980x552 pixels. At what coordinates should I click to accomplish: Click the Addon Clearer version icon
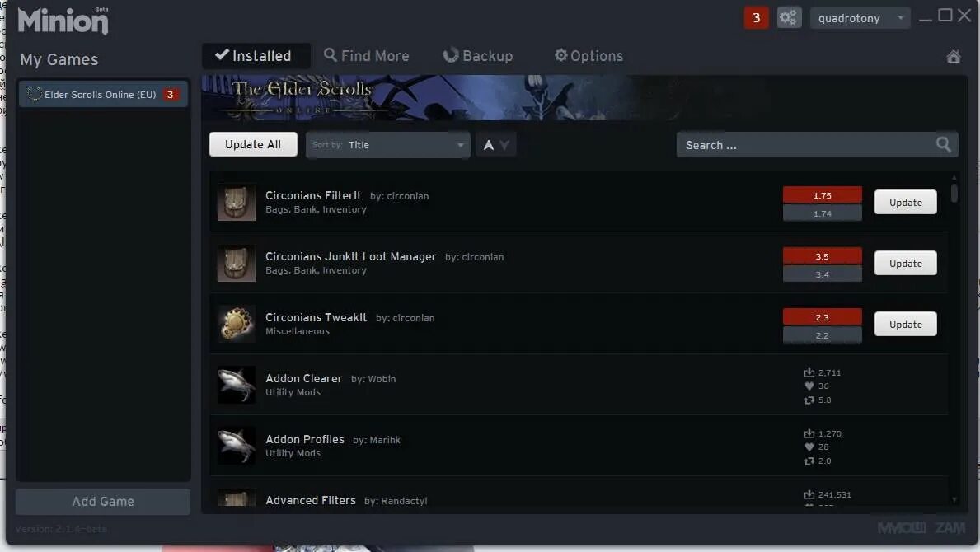coord(809,400)
